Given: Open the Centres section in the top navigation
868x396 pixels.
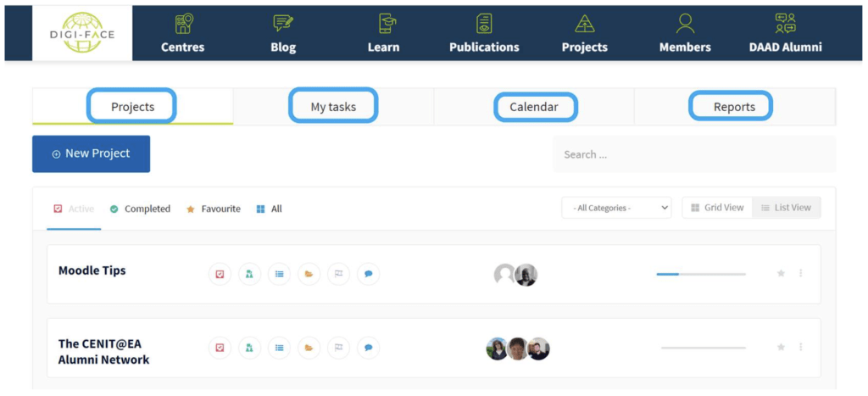Looking at the screenshot, I should pyautogui.click(x=183, y=35).
